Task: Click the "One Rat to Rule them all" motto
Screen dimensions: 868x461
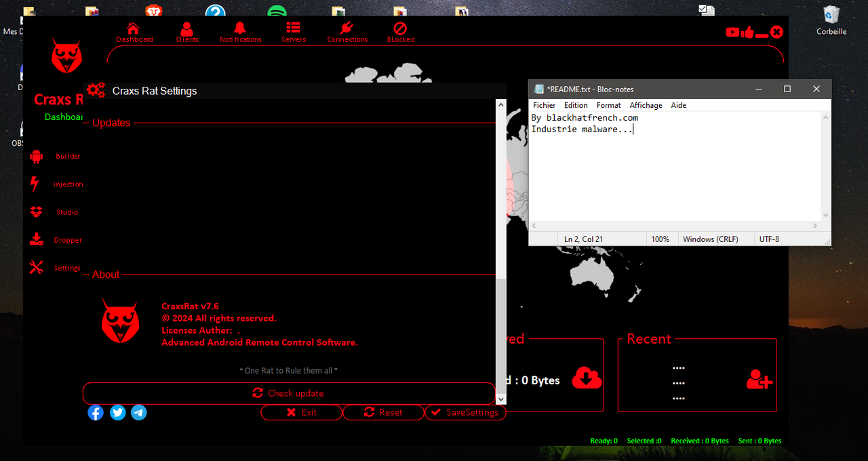Action: click(x=289, y=371)
